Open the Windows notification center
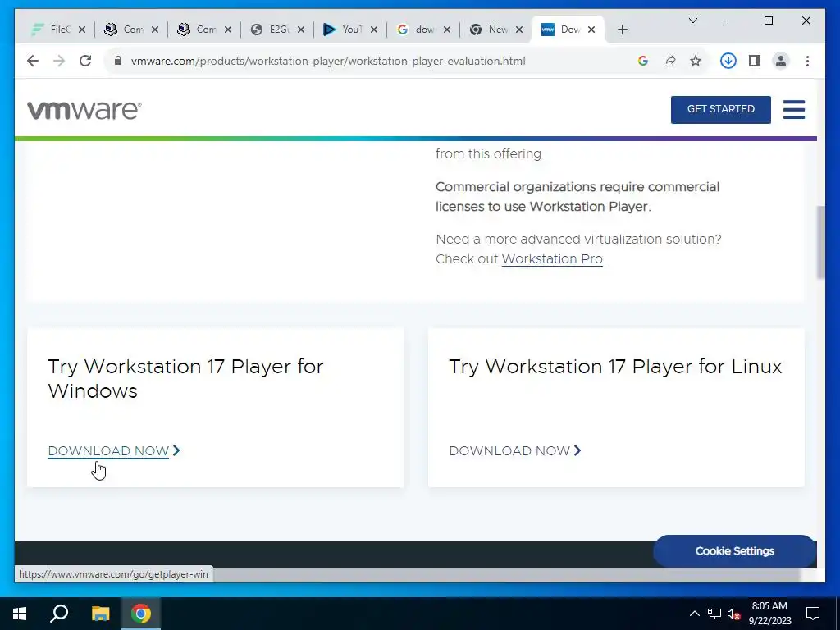This screenshot has width=840, height=630. (813, 614)
